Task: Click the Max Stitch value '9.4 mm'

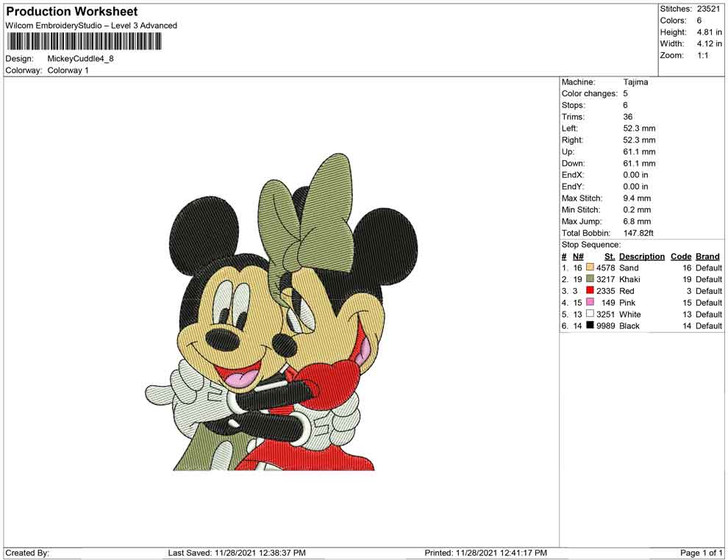Action: (x=637, y=198)
